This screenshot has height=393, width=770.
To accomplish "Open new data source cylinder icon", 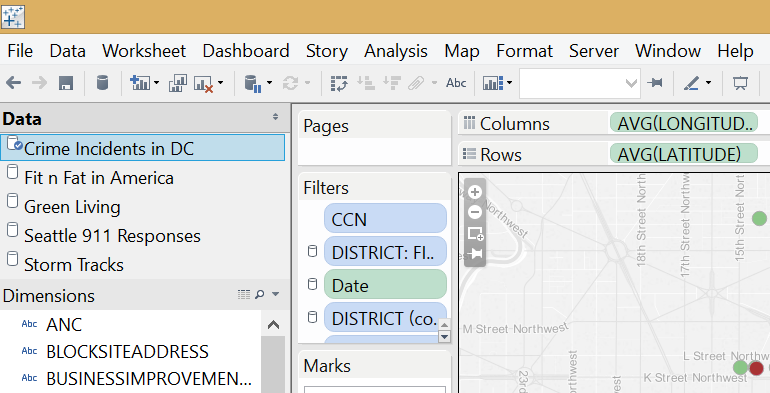I will (102, 83).
